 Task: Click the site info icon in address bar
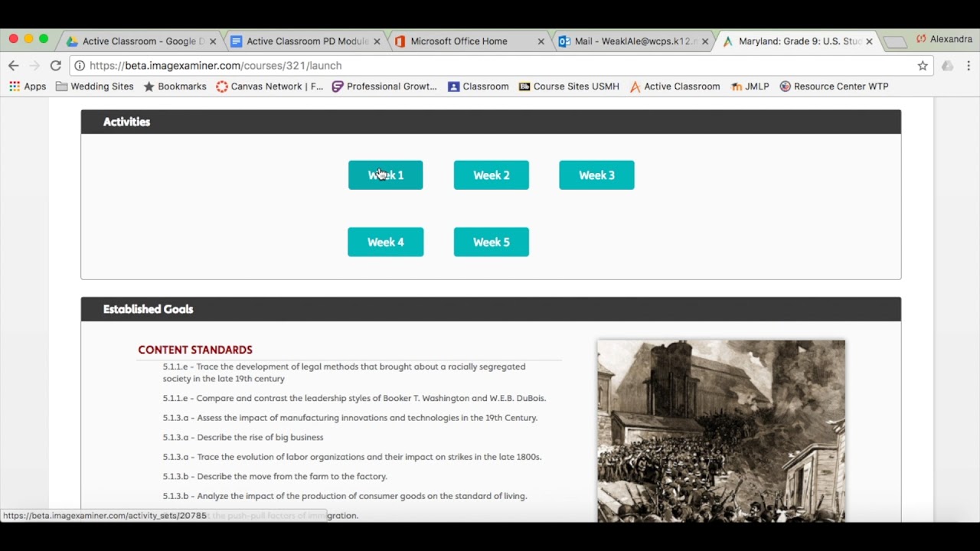point(80,66)
